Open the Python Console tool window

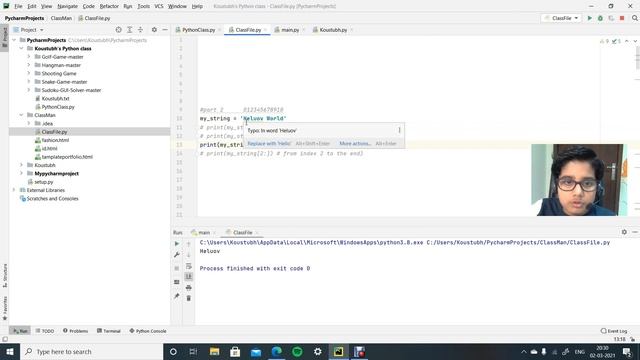(148, 331)
